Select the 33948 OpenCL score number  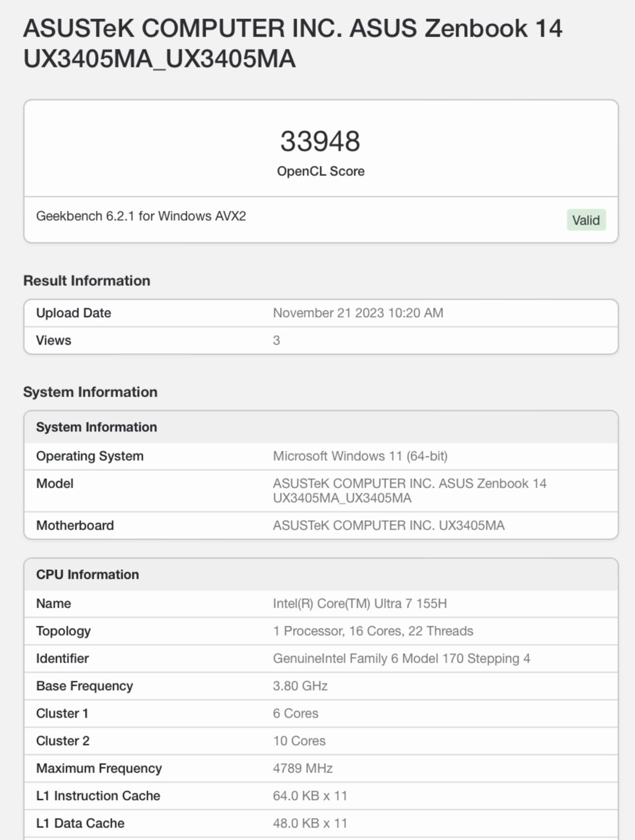(320, 141)
